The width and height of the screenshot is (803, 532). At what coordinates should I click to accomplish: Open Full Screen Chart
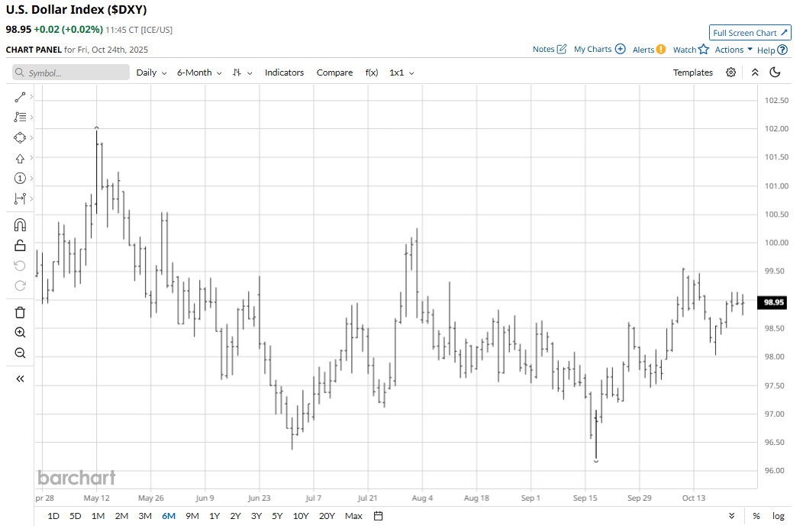click(x=750, y=32)
